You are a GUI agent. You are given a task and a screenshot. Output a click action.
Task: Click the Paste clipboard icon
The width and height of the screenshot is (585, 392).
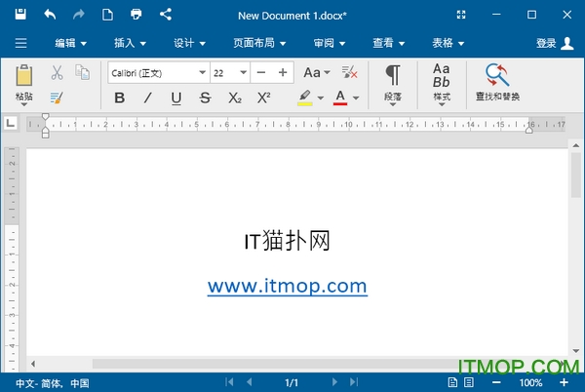[x=24, y=75]
